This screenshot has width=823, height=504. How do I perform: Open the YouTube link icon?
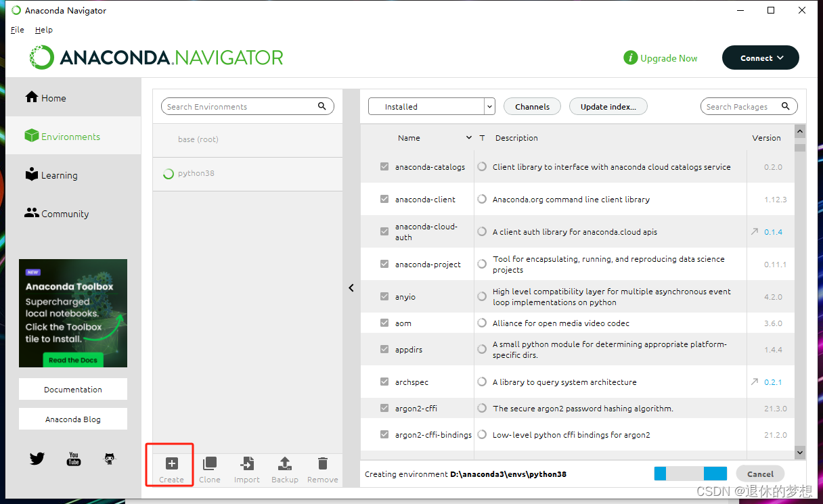[x=74, y=459]
